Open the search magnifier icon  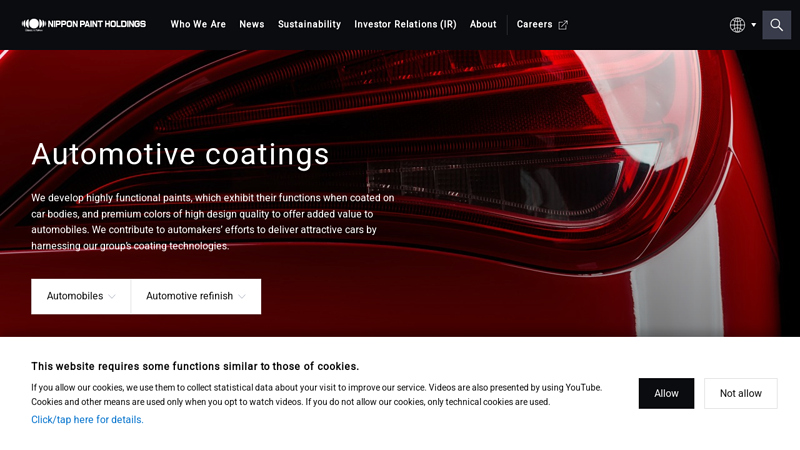[777, 24]
